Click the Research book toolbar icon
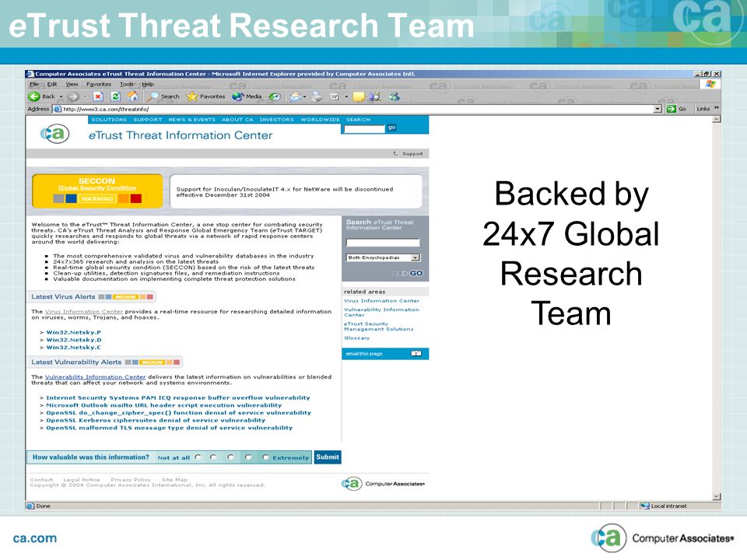This screenshot has height=560, width=747. pyautogui.click(x=375, y=96)
